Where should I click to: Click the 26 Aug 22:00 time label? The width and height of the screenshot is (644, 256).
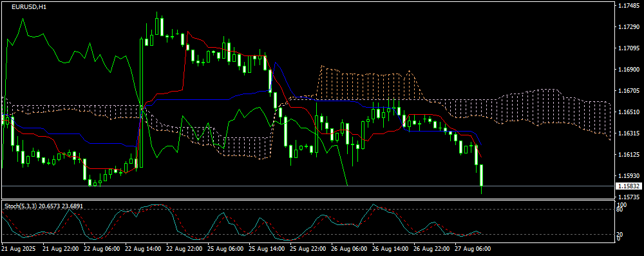coord(431,249)
